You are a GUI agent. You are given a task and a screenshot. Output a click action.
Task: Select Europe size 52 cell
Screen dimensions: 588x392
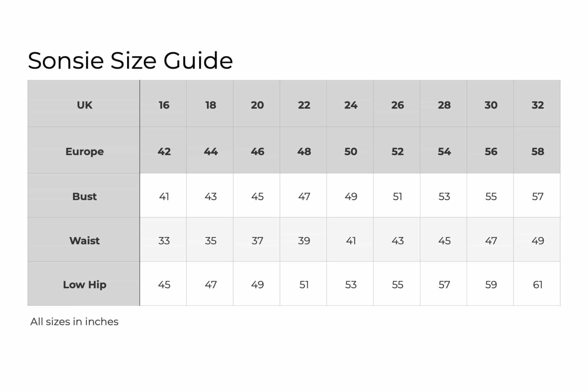397,151
